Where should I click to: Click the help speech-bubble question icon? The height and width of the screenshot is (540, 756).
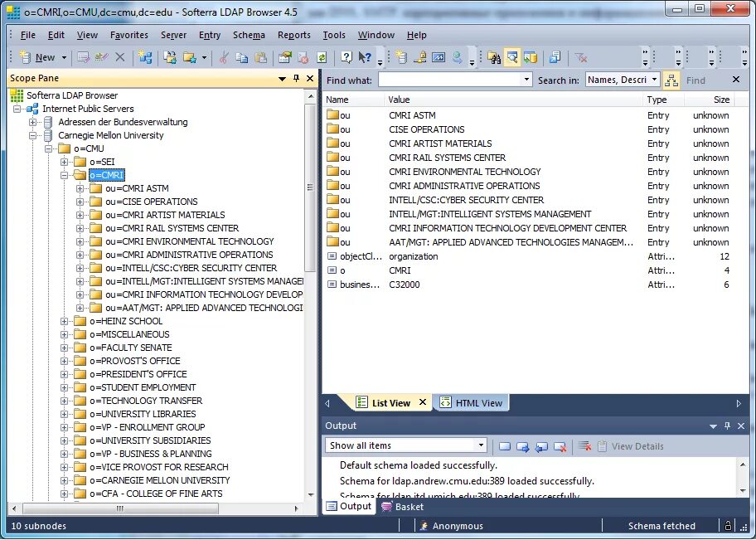pyautogui.click(x=346, y=57)
